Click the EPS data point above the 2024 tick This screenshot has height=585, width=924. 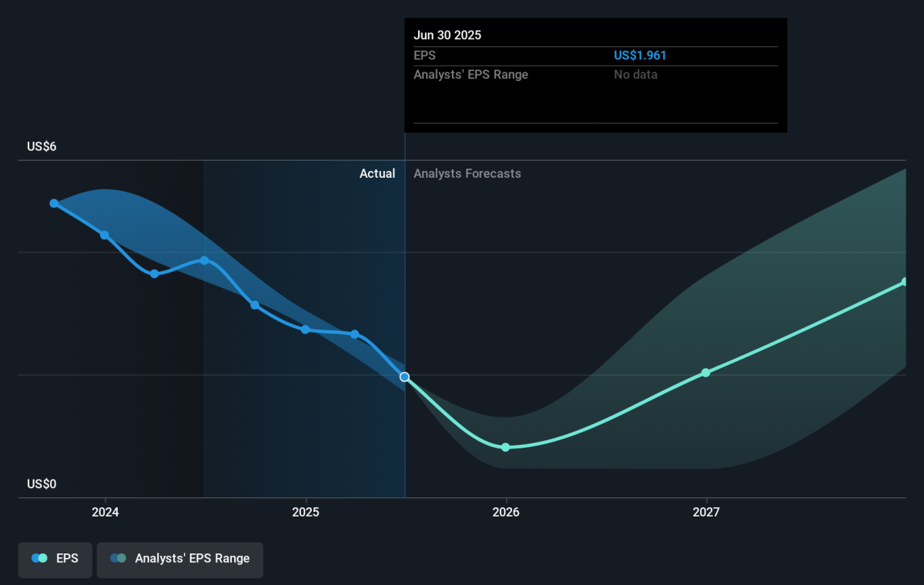tap(105, 235)
